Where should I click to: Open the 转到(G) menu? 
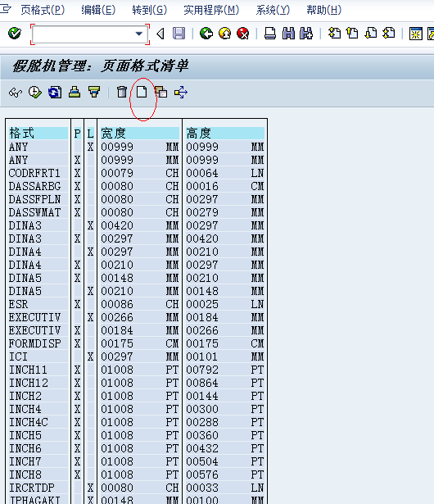[x=150, y=11]
